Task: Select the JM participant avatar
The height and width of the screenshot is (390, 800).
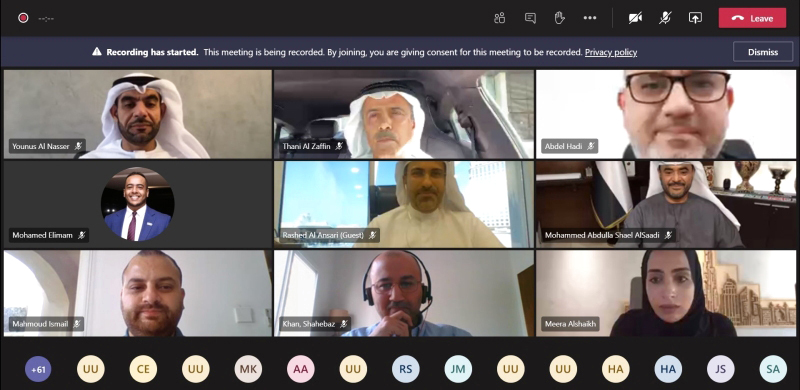Action: (x=458, y=369)
